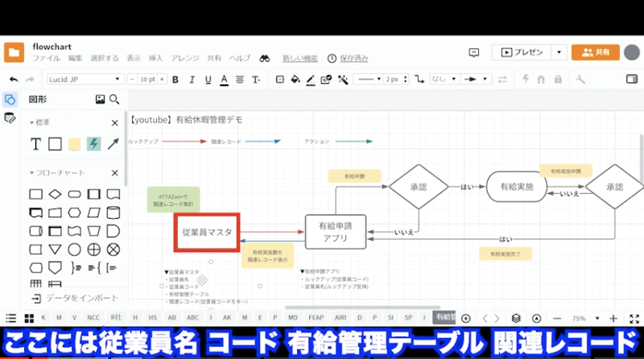Open the shape image search icon
644x359 pixels.
coord(100,100)
